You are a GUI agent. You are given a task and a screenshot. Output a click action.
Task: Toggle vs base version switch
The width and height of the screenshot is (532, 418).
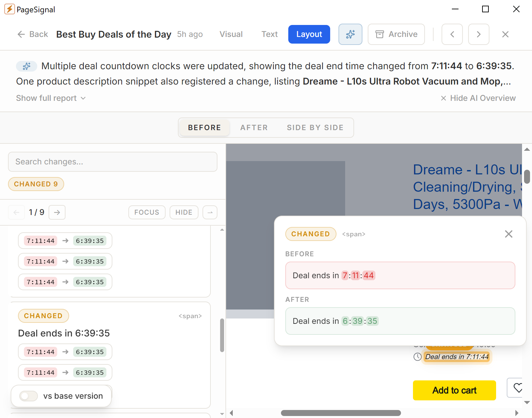click(29, 396)
